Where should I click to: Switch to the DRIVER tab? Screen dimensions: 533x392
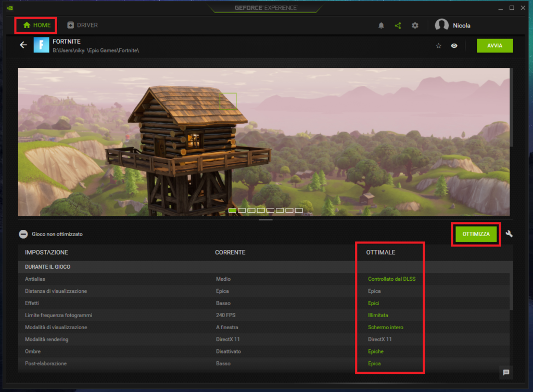(83, 25)
